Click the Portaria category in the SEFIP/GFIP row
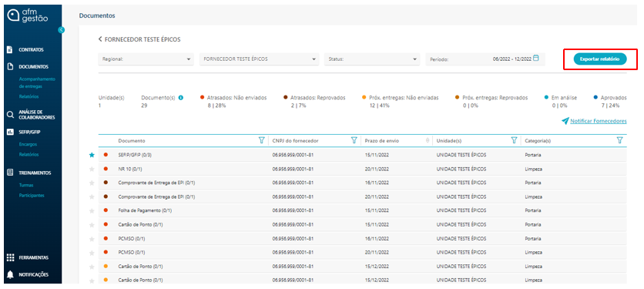Image resolution: width=644 pixels, height=289 pixels. 532,155
